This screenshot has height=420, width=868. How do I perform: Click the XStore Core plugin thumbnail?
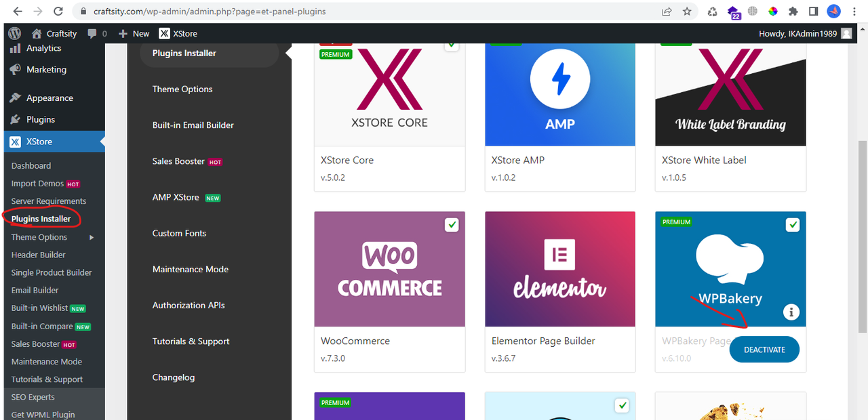[x=390, y=93]
